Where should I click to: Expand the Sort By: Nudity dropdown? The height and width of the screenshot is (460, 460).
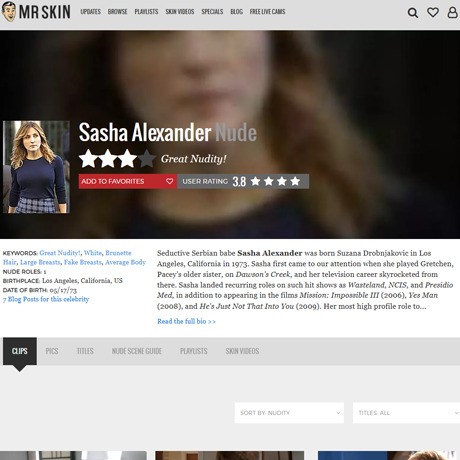(289, 413)
